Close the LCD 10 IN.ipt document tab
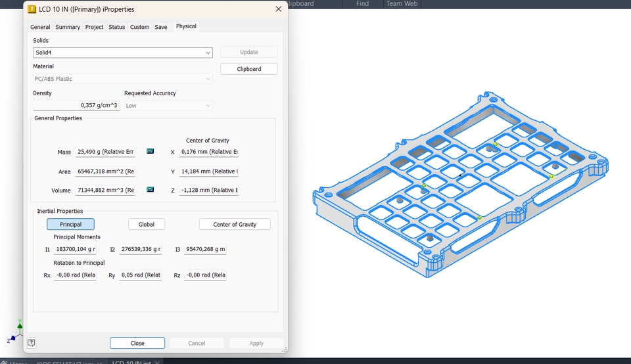The height and width of the screenshot is (364, 631). pyautogui.click(x=157, y=362)
